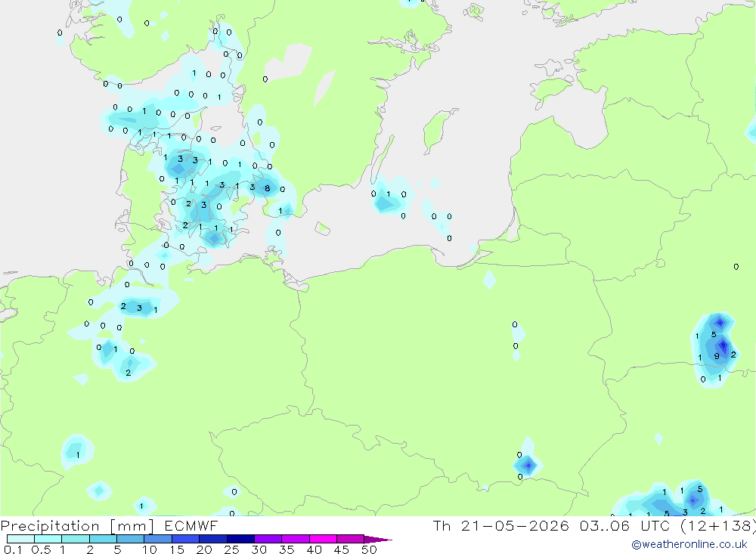The image size is (756, 554).
Task: Click the legend label '10'
Action: (150, 549)
